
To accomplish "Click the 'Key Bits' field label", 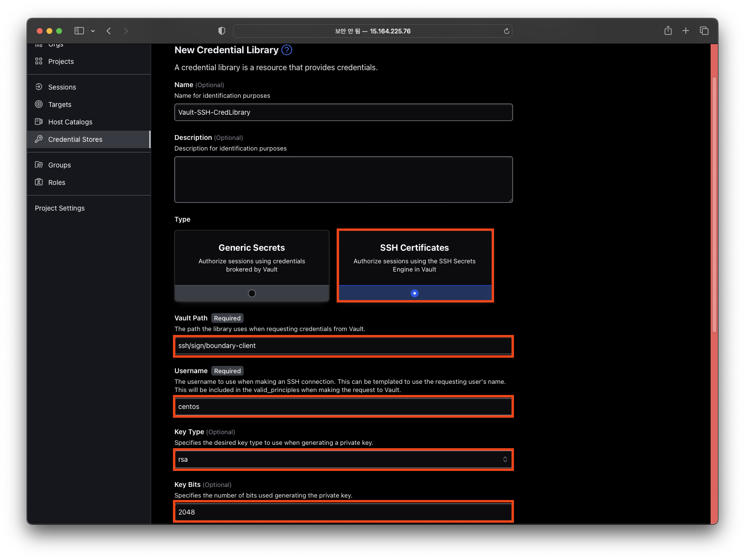I will pos(187,484).
